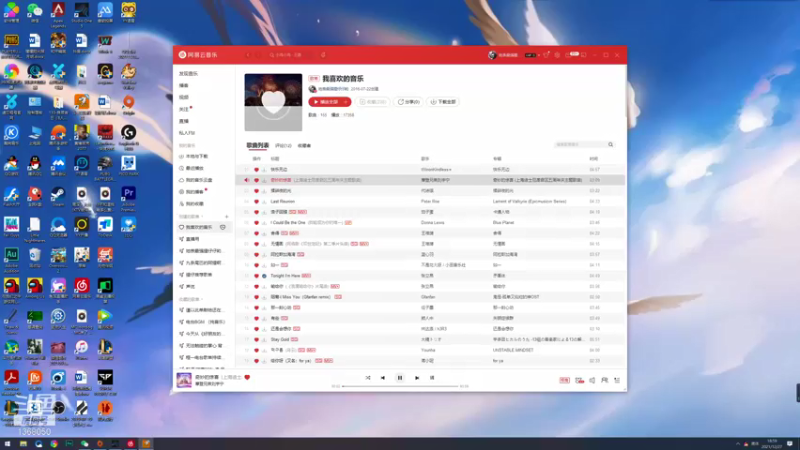Unlike the song Last Reunion
The width and height of the screenshot is (800, 450).
257,202
